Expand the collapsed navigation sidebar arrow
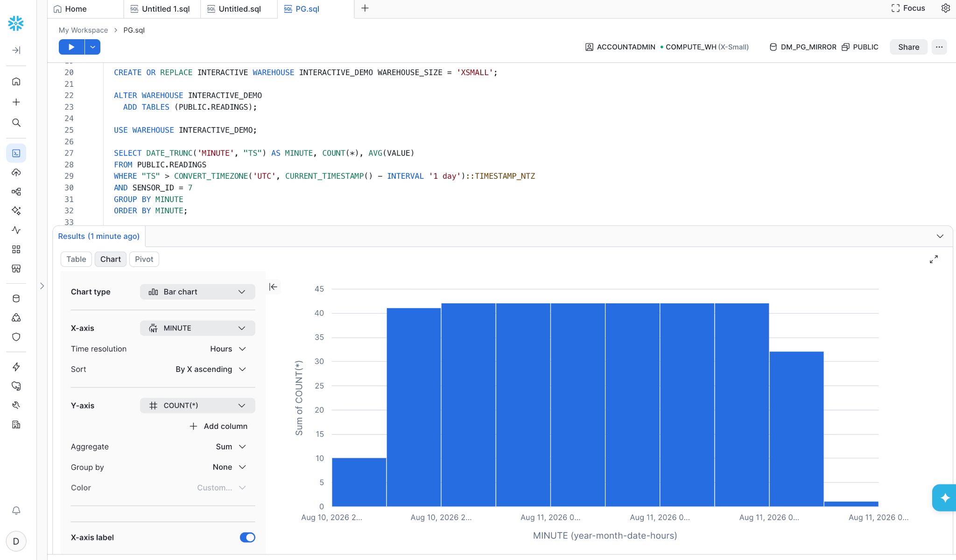 coord(16,50)
